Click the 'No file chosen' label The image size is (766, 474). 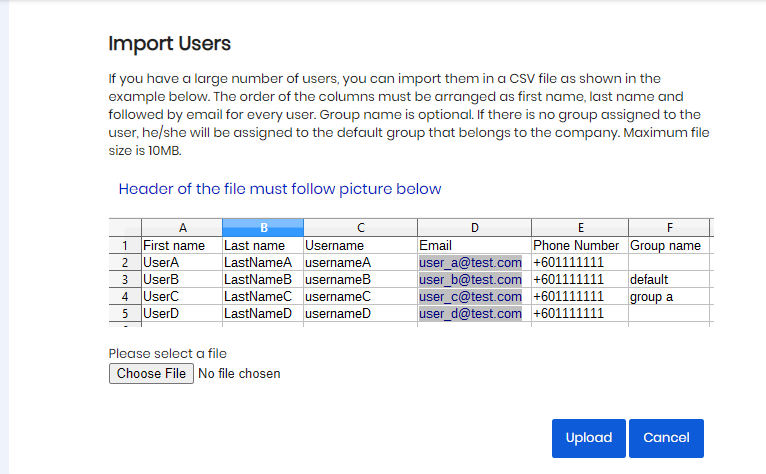pos(239,374)
